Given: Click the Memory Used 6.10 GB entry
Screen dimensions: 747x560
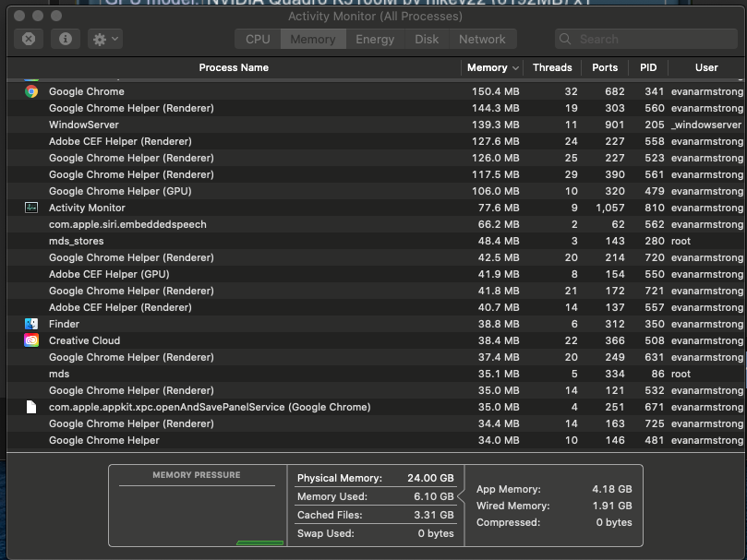Looking at the screenshot, I should (x=376, y=496).
